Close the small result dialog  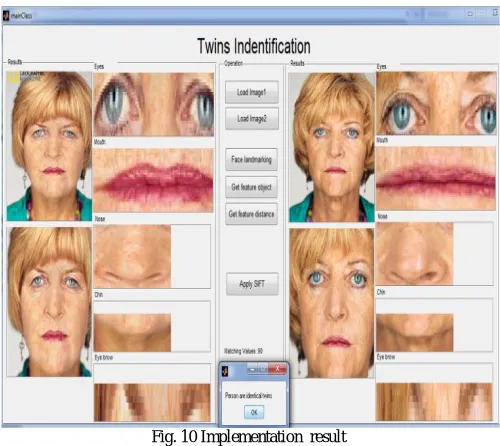point(277,369)
